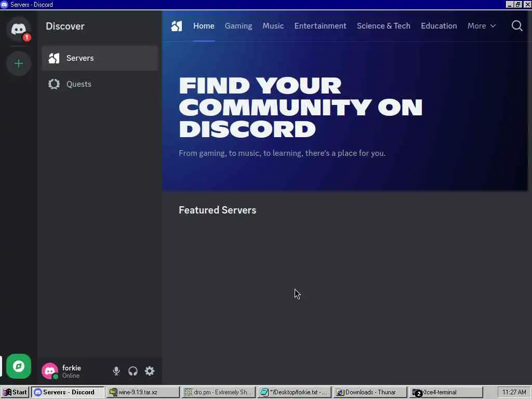
Task: Click the 11:27 AM taskbar clock
Action: pos(514,392)
